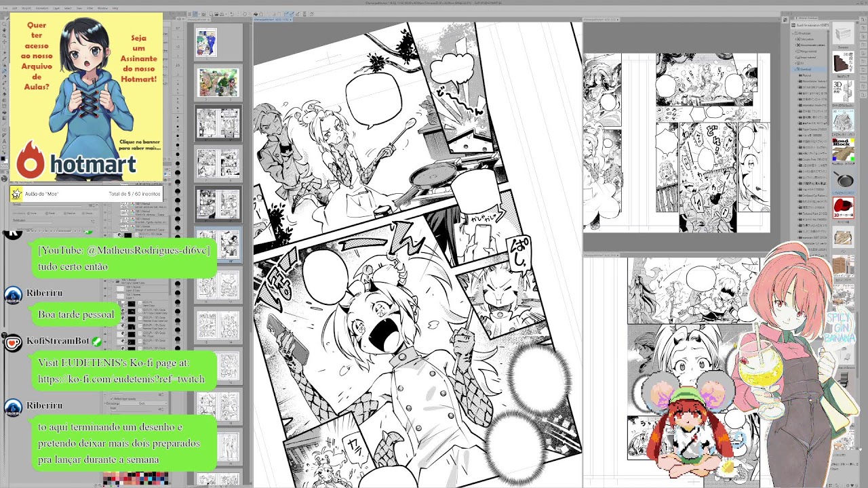Open the colorful spread page thumbnail
Image resolution: width=868 pixels, height=488 pixels.
click(218, 82)
